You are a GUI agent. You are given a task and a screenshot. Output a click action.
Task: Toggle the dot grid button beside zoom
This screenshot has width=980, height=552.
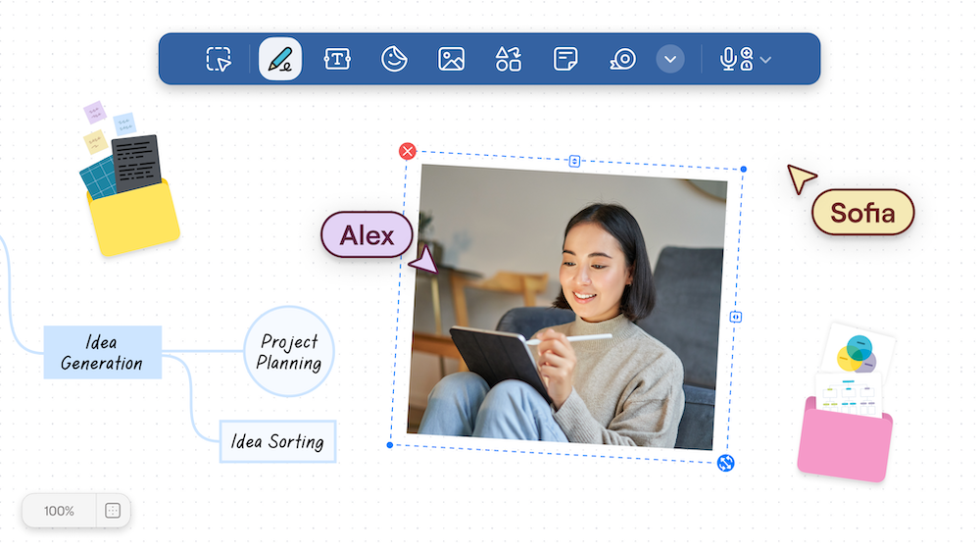(x=113, y=511)
